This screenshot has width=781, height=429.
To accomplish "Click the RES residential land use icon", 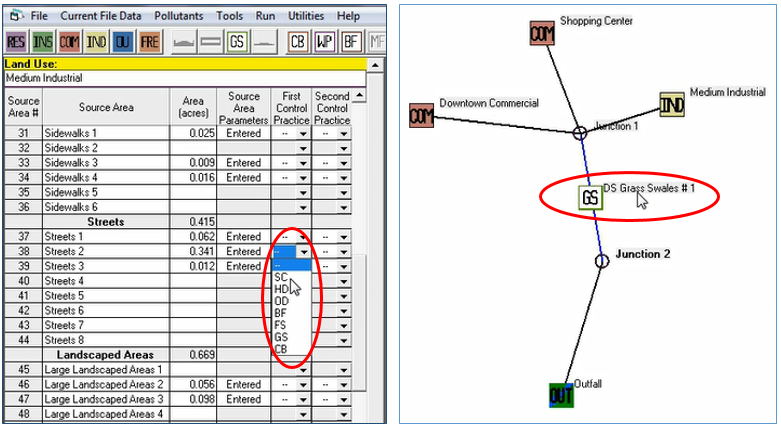I will click(x=16, y=42).
